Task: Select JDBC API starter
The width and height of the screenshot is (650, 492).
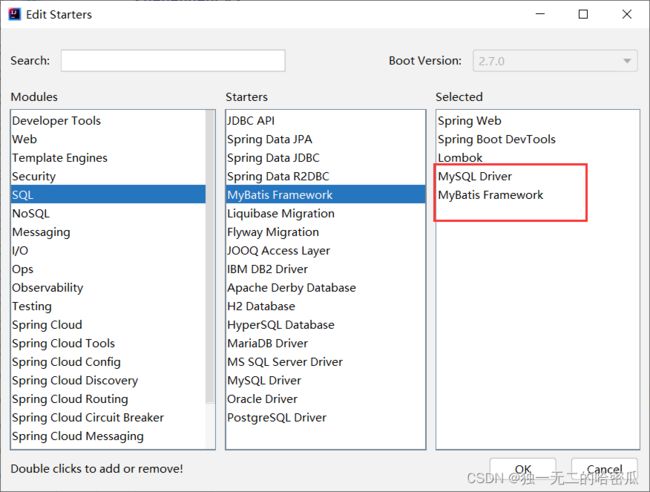Action: 250,121
